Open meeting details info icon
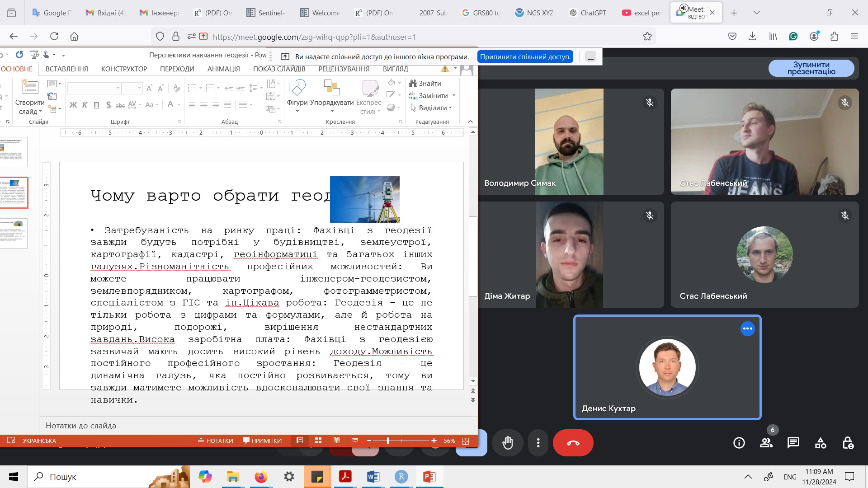 point(739,443)
